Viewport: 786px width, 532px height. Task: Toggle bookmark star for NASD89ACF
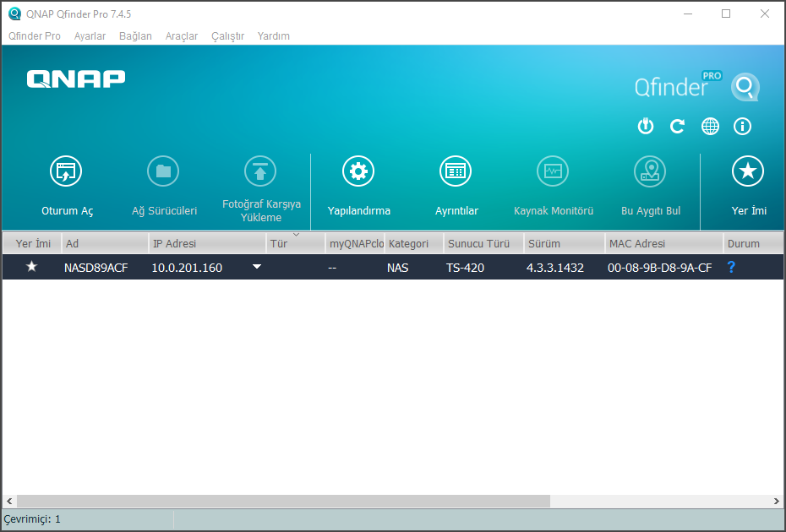[32, 267]
